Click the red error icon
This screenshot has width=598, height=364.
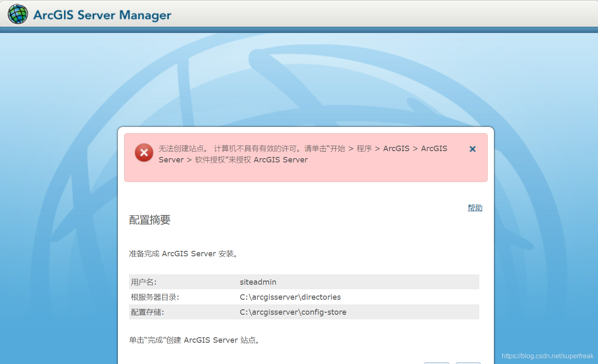click(144, 153)
